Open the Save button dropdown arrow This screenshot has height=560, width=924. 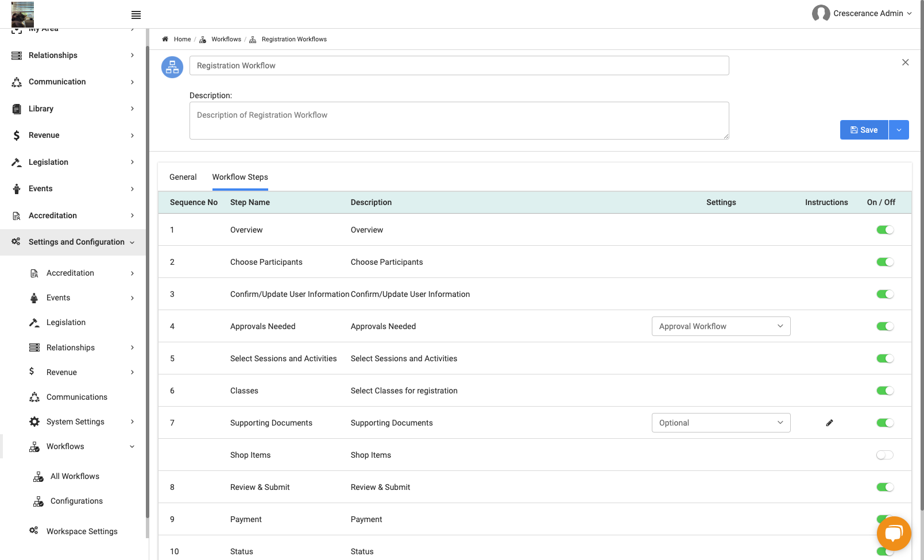click(899, 130)
